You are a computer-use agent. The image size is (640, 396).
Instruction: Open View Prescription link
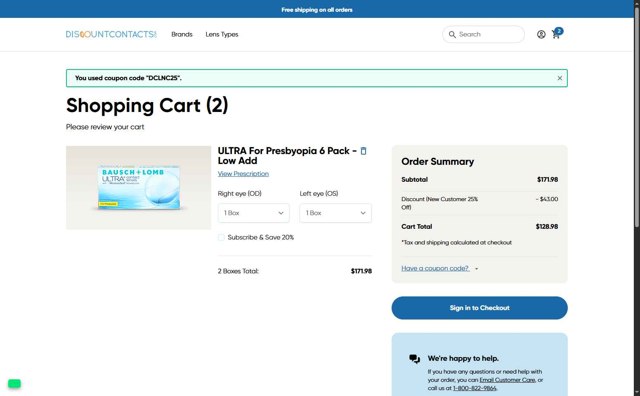tap(243, 174)
